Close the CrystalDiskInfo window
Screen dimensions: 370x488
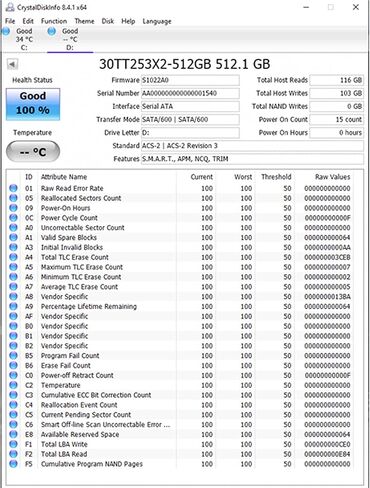pos(356,7)
